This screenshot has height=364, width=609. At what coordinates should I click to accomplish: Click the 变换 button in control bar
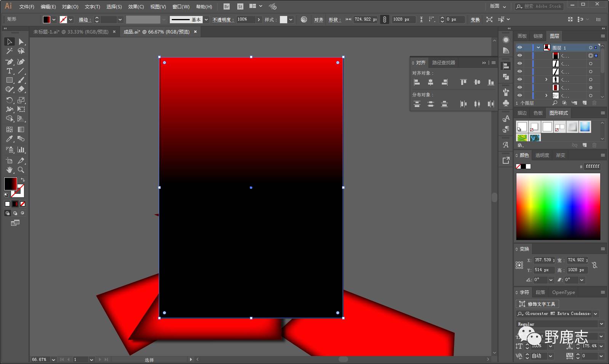coord(475,19)
